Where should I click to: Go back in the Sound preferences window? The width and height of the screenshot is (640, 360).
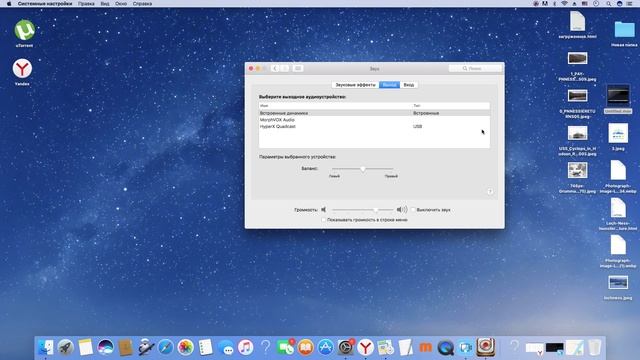tap(275, 68)
